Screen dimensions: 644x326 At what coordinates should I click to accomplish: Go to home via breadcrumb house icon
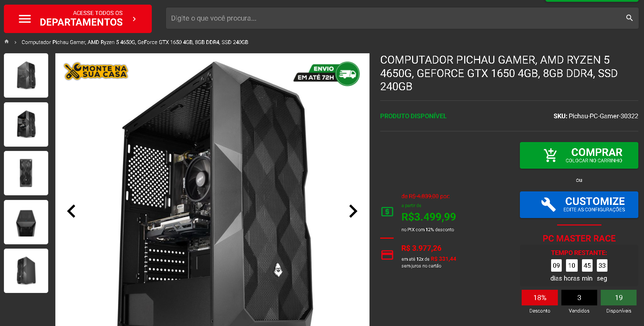(6, 42)
